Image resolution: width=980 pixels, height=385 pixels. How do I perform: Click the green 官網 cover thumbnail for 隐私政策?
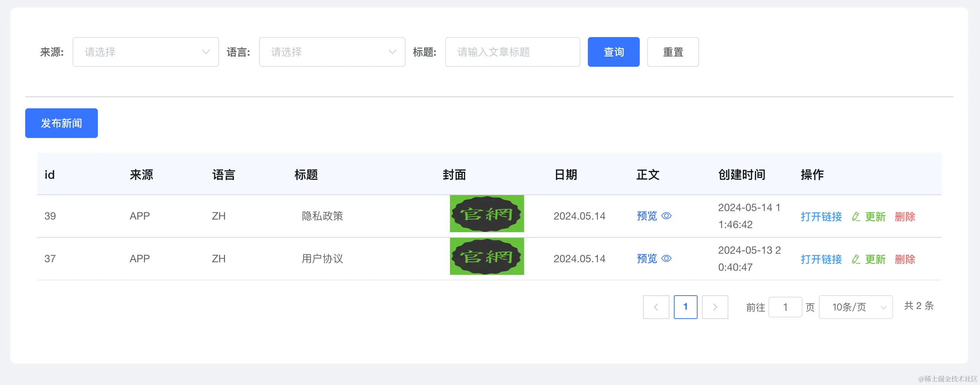pyautogui.click(x=487, y=214)
